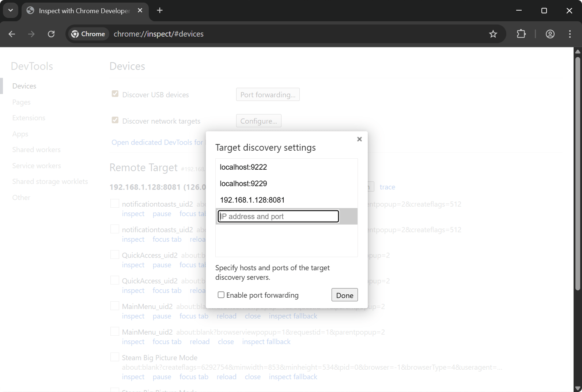Close the Target discovery settings dialog
The height and width of the screenshot is (392, 582).
[x=359, y=139]
